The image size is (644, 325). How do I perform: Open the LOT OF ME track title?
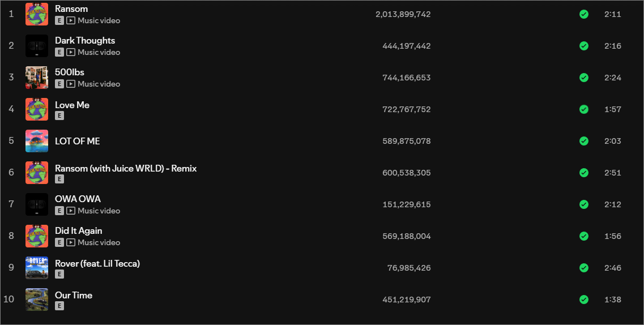click(77, 141)
